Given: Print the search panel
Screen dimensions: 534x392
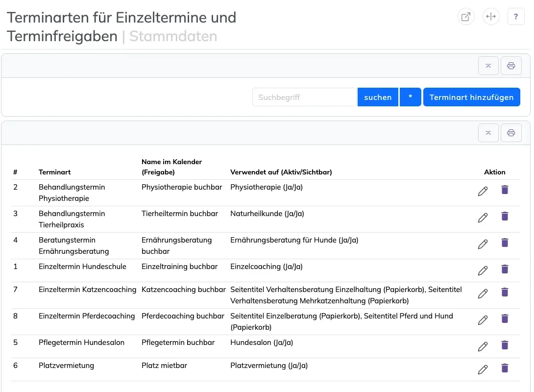Looking at the screenshot, I should 511,66.
